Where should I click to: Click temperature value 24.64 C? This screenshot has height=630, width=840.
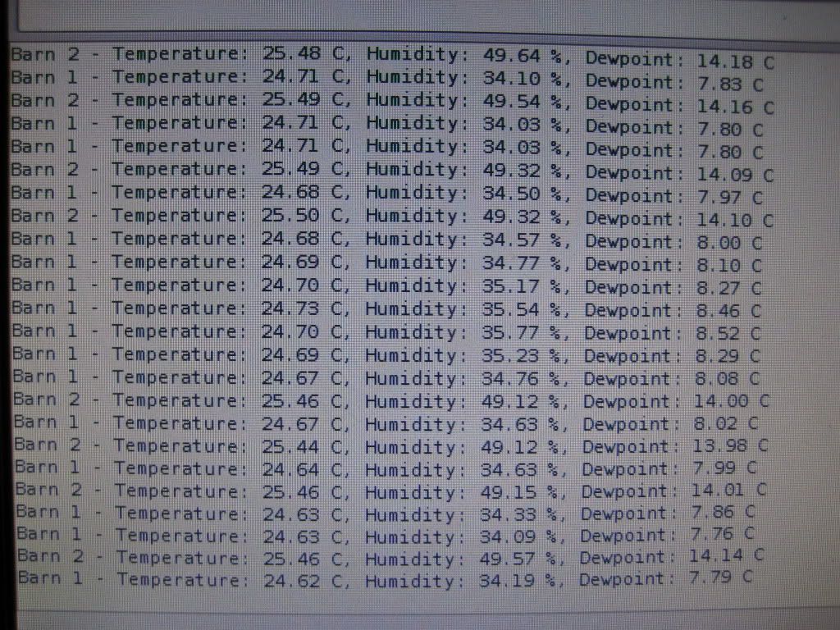[303, 470]
